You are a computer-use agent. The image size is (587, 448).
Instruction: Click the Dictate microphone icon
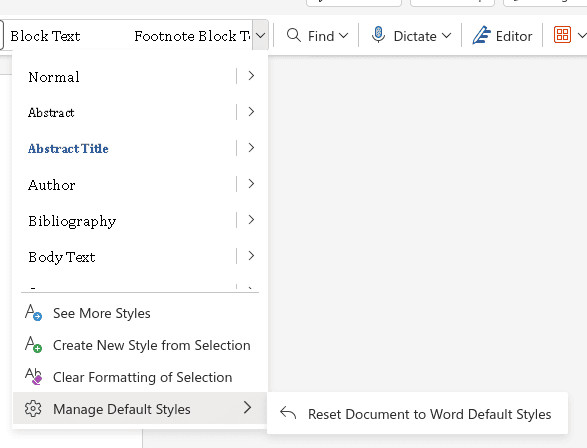[378, 35]
